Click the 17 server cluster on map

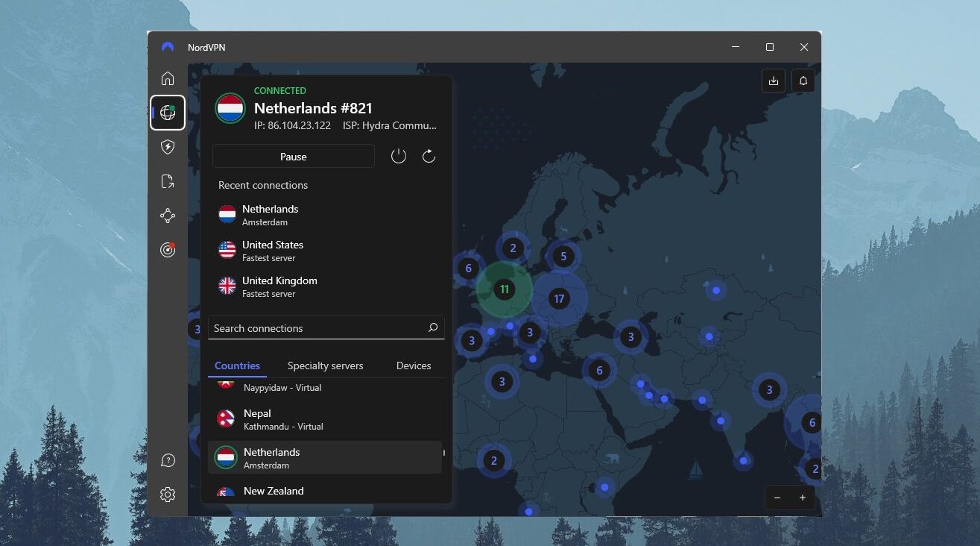559,299
